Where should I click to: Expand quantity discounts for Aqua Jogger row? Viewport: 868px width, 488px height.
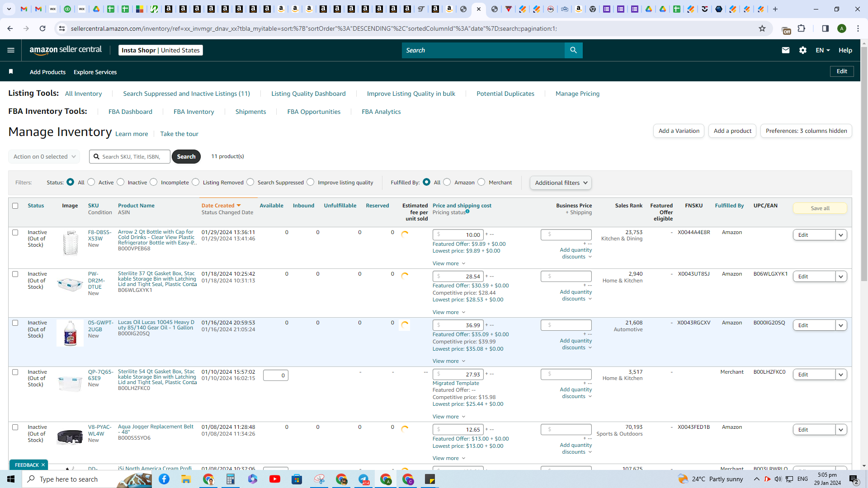click(576, 449)
